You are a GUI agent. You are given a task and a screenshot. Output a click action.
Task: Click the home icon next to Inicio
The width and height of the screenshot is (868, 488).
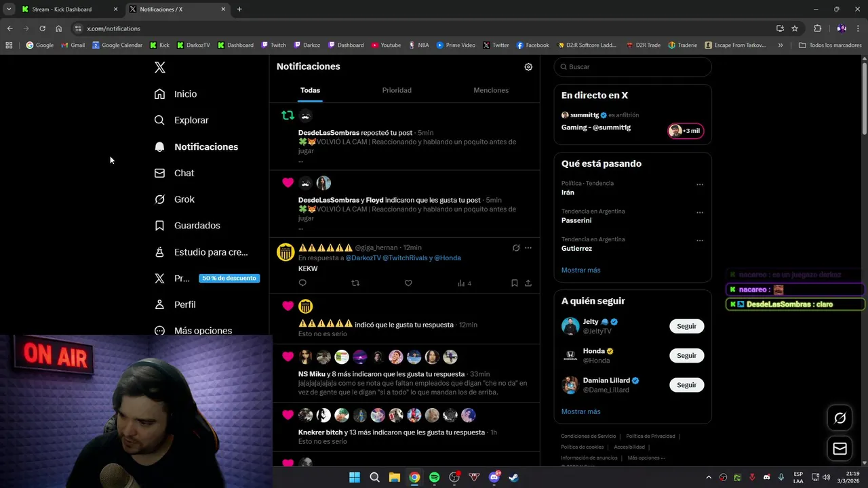coord(159,94)
